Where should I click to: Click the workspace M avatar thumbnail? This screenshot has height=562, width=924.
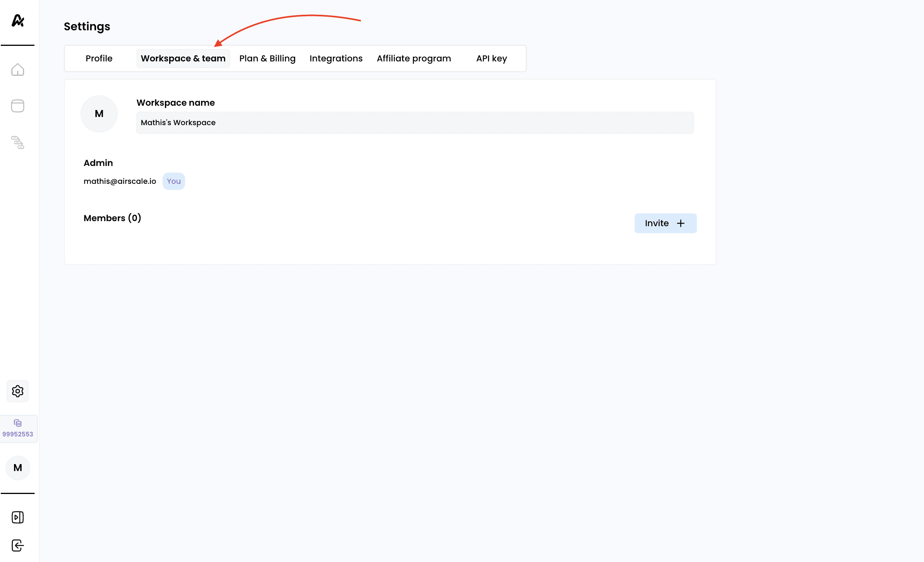point(99,114)
